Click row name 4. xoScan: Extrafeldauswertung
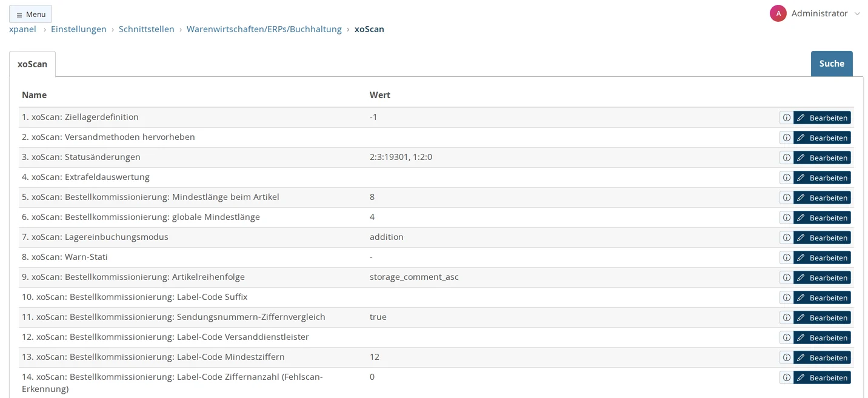Image resolution: width=868 pixels, height=398 pixels. [85, 177]
